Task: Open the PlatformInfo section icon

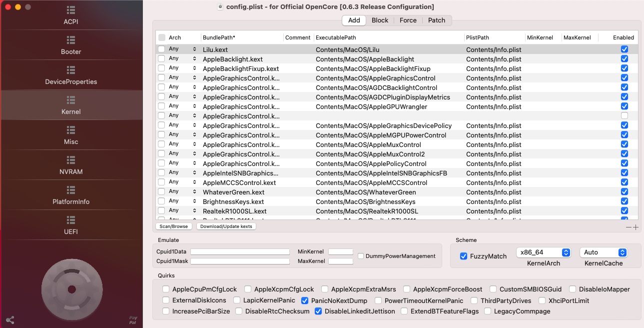Action: (x=71, y=190)
